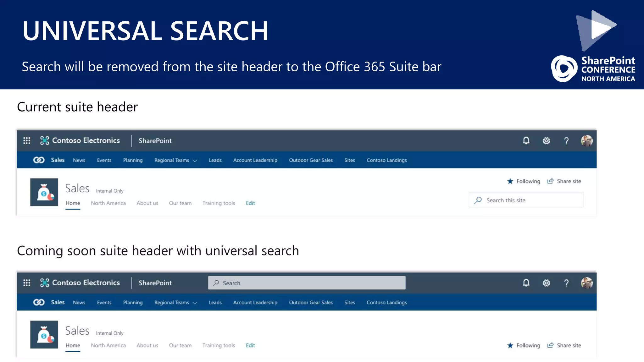Select Contoso Landings in coming soon navigation

point(387,303)
